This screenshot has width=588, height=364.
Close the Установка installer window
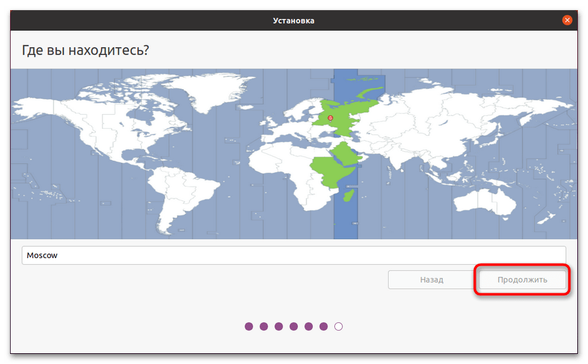pos(567,20)
